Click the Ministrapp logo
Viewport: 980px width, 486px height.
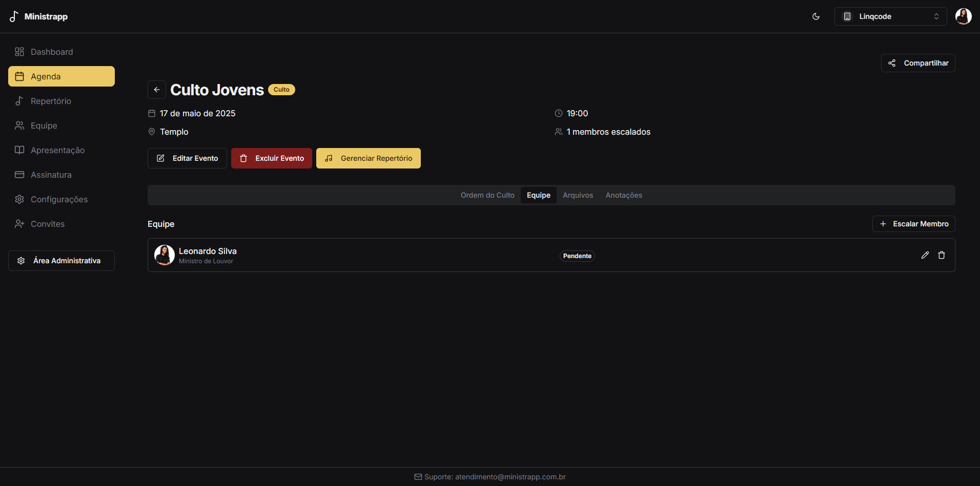(x=39, y=16)
